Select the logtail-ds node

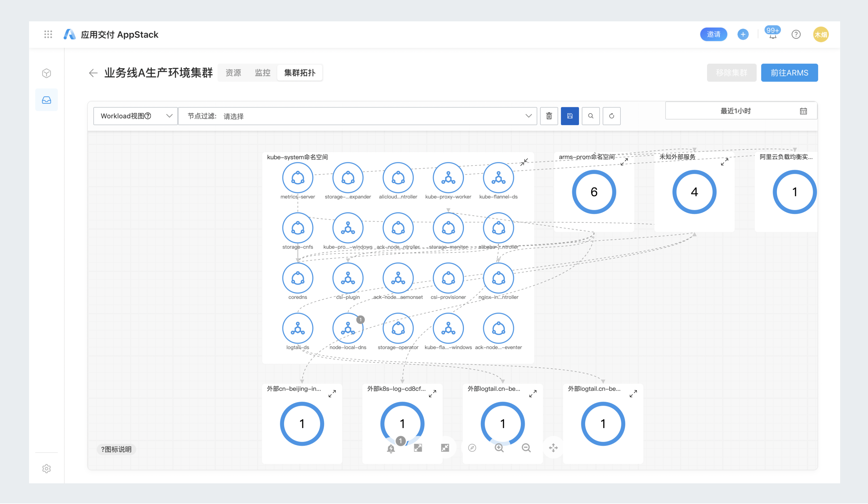click(298, 329)
